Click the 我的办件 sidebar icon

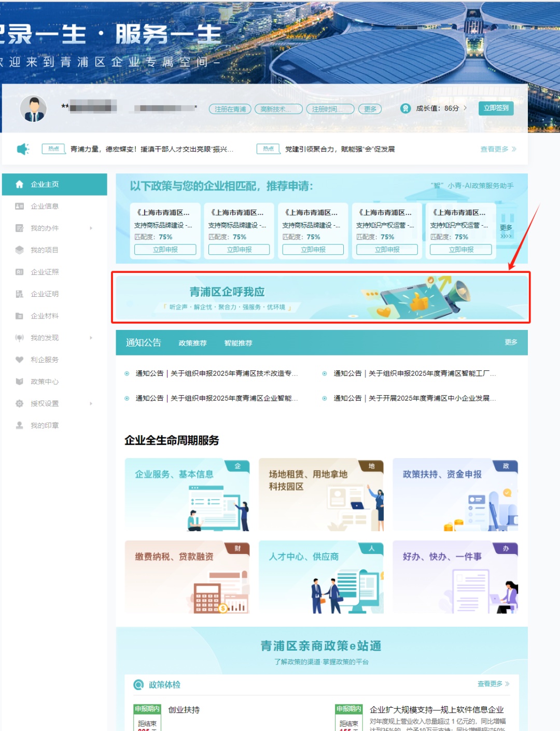point(19,228)
